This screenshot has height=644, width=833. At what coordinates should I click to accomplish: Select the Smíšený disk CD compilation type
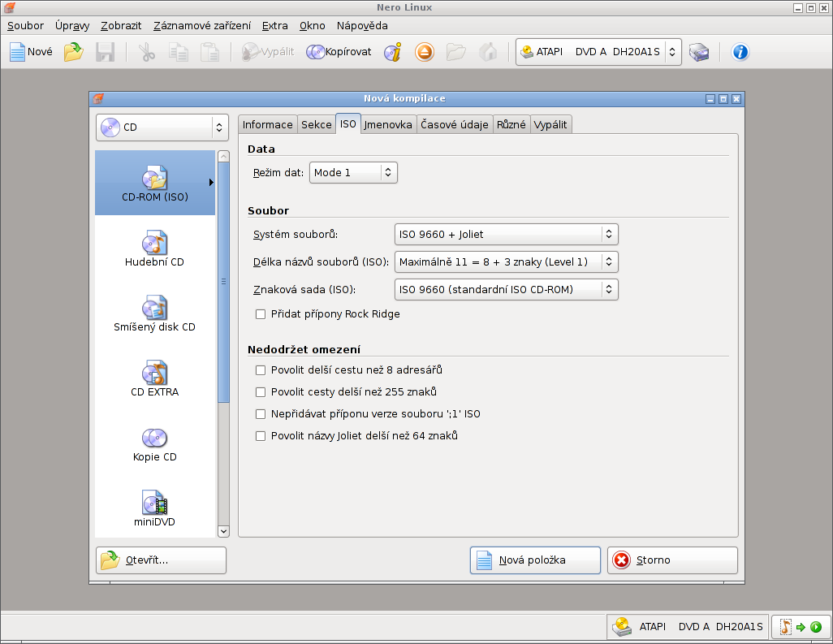click(154, 313)
